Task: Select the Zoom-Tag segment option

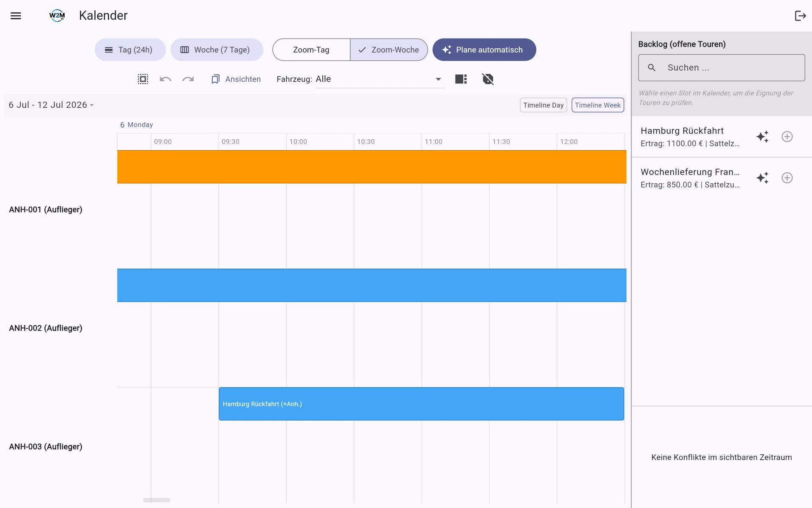Action: click(x=311, y=50)
